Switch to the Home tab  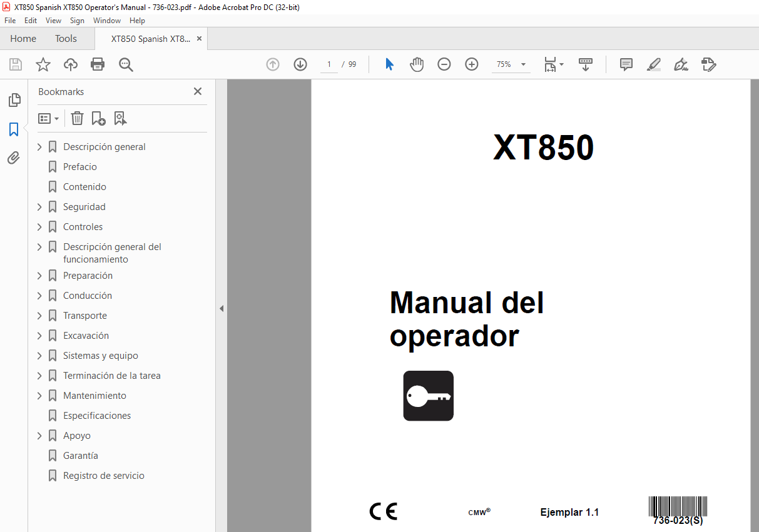(23, 39)
